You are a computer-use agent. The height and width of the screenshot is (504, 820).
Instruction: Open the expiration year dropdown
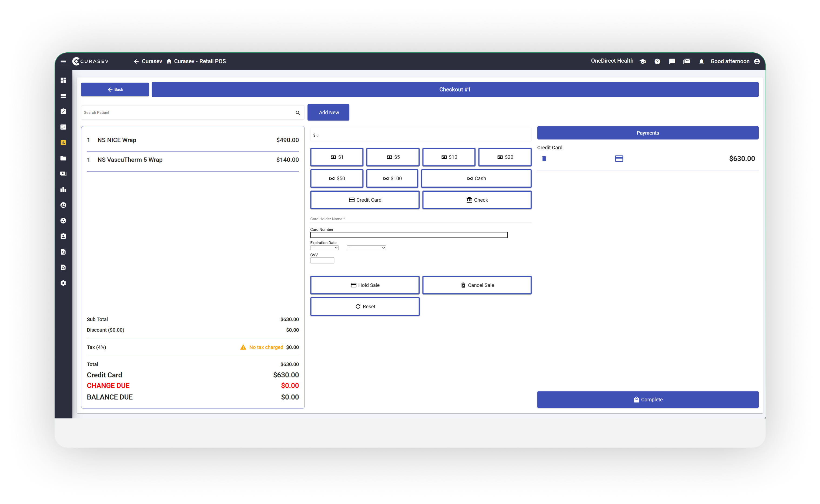tap(366, 248)
